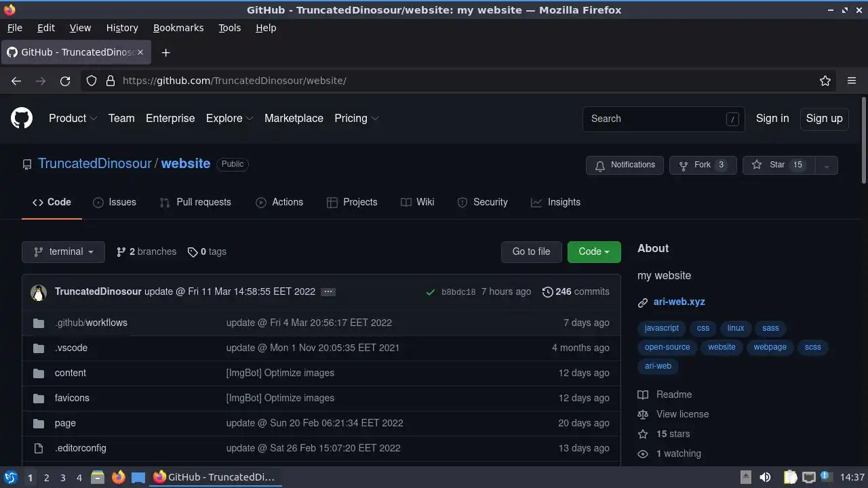The width and height of the screenshot is (868, 488).
Task: Close the GitHub browser tab
Action: coord(140,52)
